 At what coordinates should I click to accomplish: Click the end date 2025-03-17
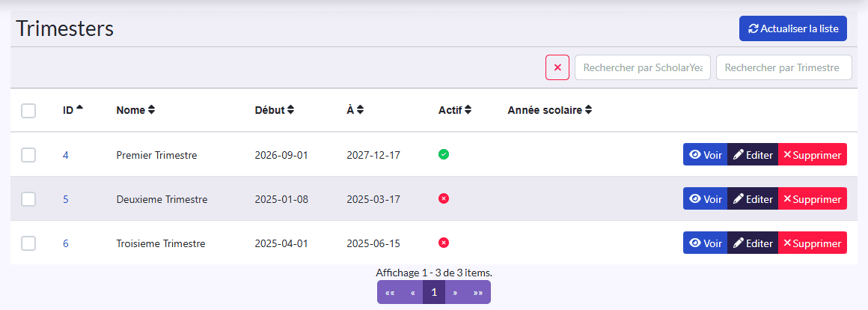click(x=373, y=198)
